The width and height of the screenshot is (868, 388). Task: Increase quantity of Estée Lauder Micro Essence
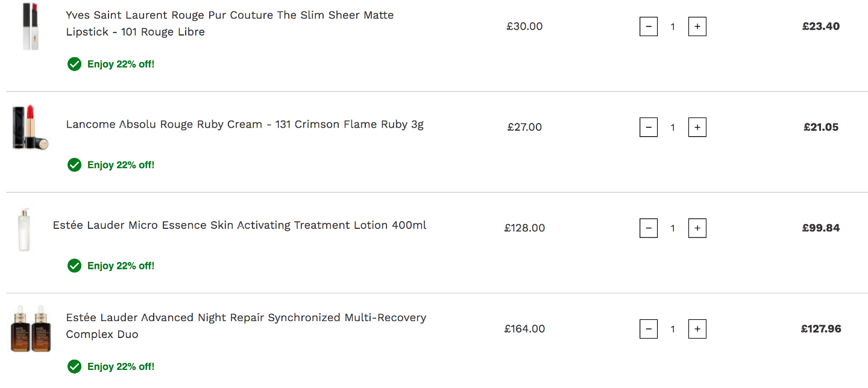coord(697,228)
